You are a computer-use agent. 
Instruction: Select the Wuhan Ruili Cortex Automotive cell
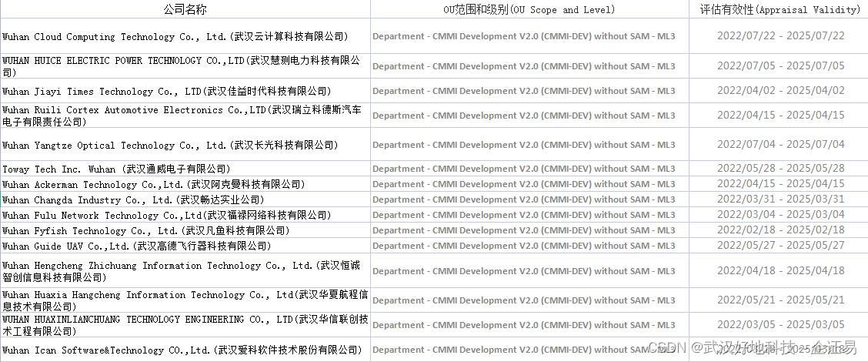185,116
